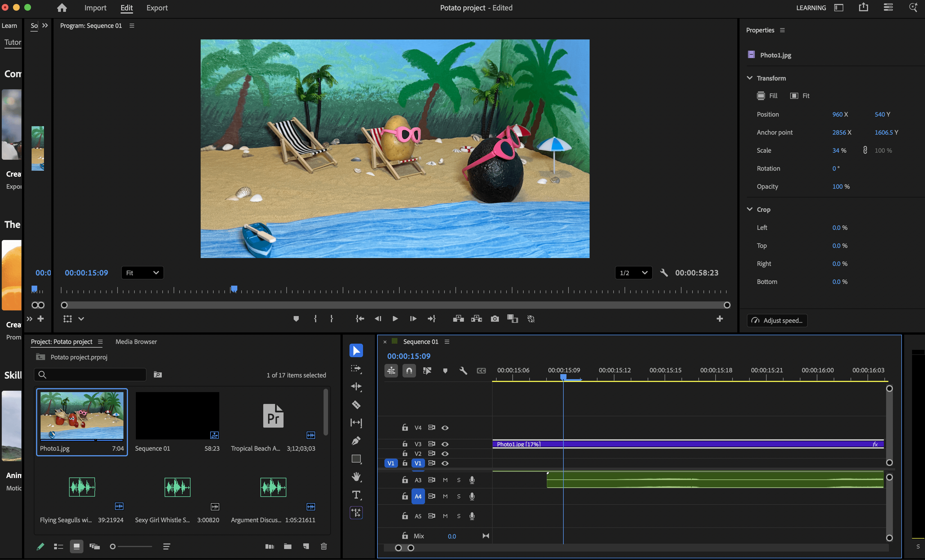
Task: Open the 1/2 playback resolution dropdown
Action: [633, 273]
